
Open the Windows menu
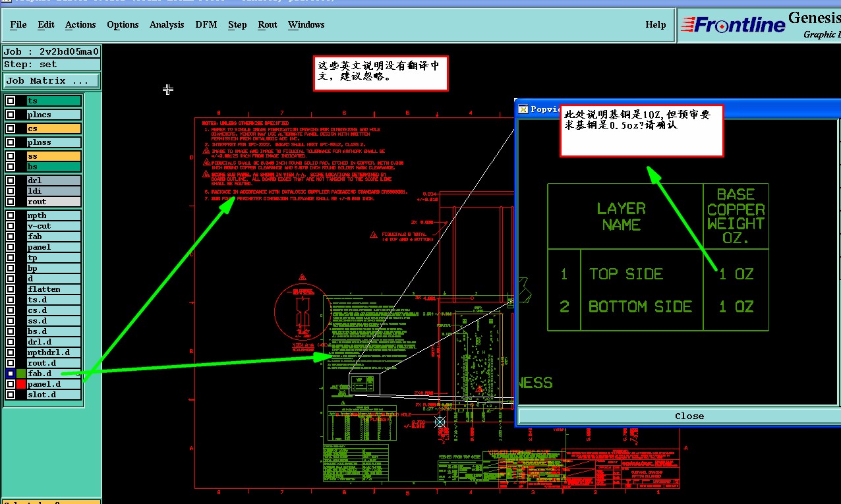click(306, 24)
